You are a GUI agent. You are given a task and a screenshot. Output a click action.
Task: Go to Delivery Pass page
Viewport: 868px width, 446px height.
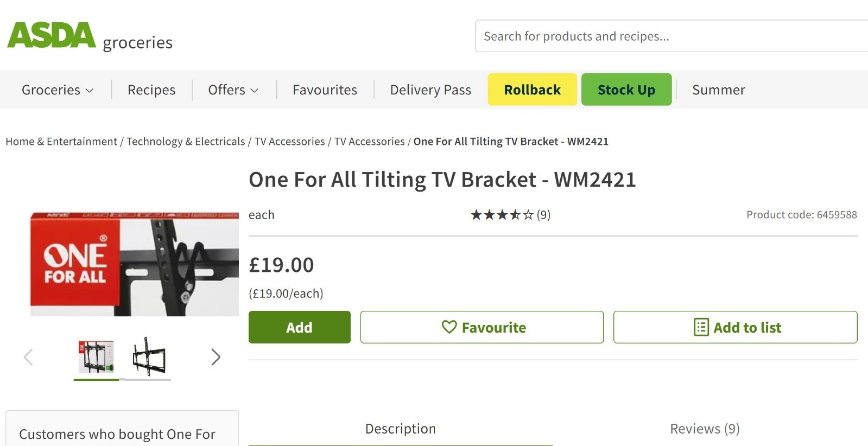[430, 90]
